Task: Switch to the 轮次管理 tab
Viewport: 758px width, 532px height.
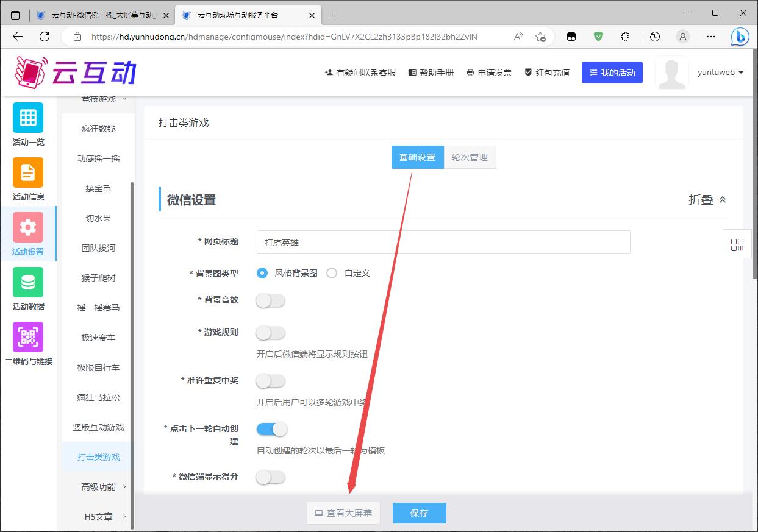Action: tap(470, 157)
